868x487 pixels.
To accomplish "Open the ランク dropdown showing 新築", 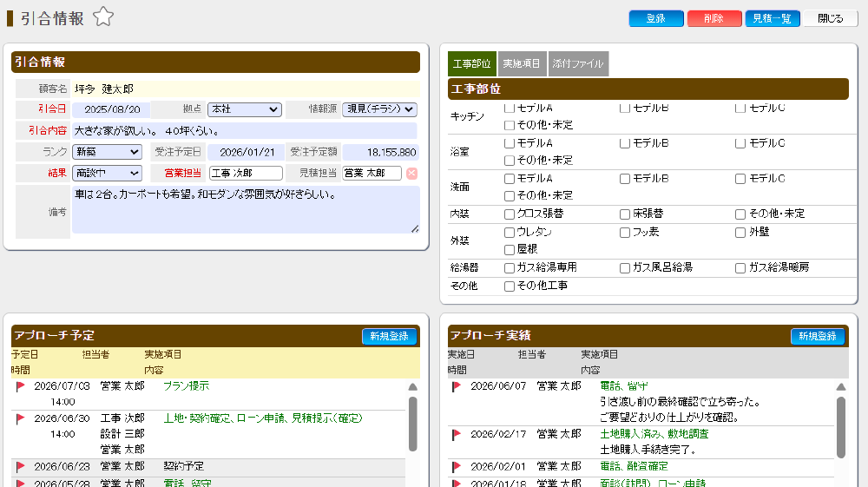I will coord(107,152).
